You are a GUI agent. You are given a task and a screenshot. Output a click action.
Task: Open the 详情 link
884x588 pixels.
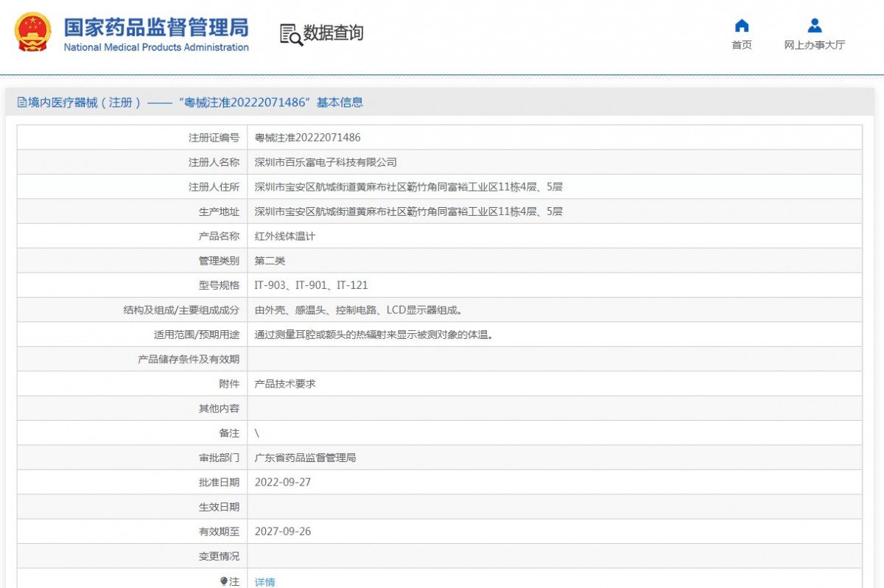[264, 581]
